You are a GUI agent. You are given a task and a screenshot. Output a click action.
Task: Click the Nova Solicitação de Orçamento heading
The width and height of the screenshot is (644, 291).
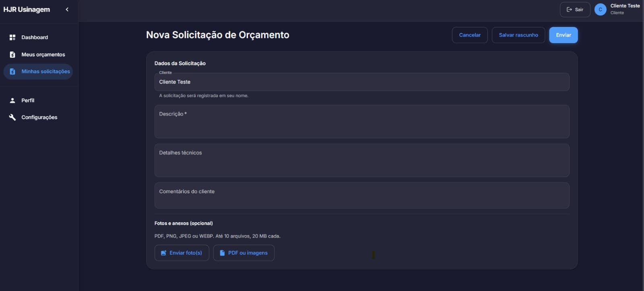(x=218, y=35)
